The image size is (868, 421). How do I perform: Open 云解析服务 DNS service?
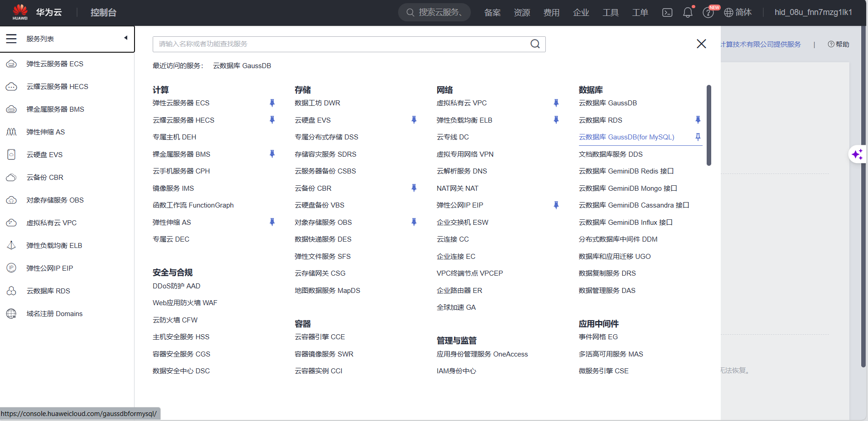click(x=462, y=171)
